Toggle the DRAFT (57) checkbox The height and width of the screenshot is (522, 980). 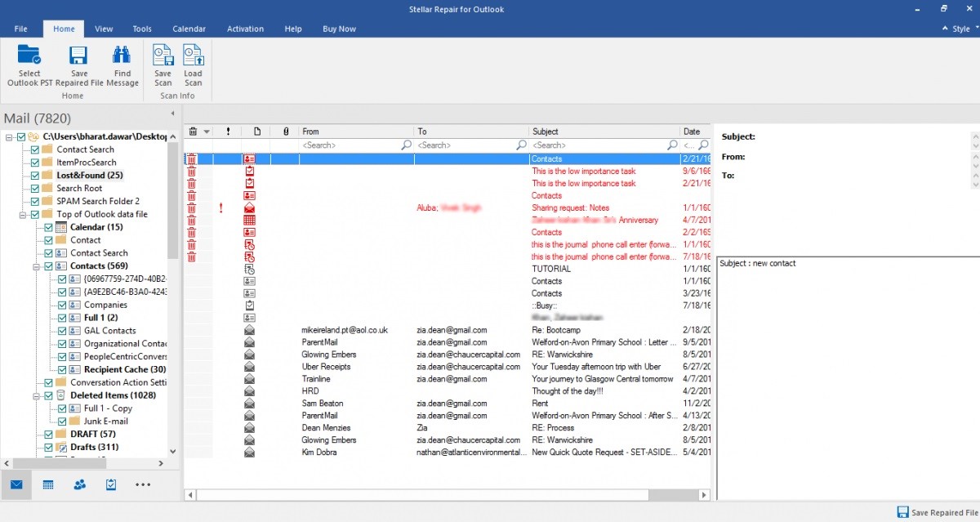tap(48, 435)
